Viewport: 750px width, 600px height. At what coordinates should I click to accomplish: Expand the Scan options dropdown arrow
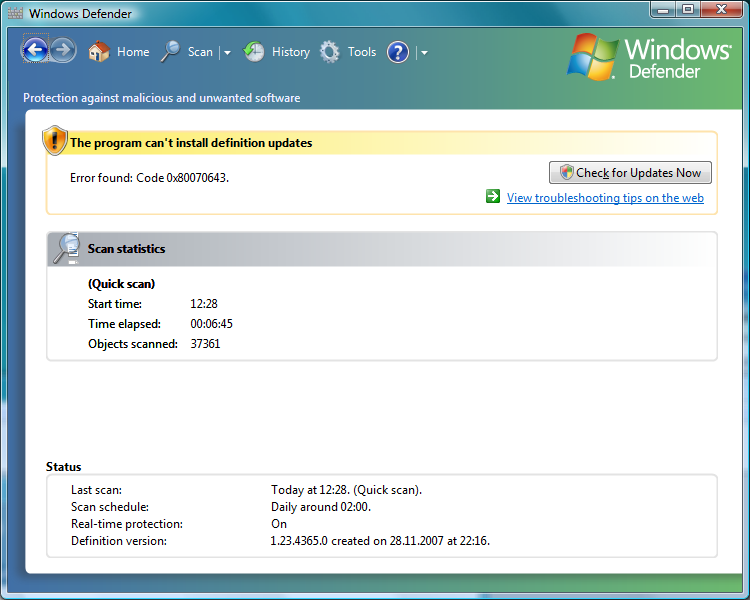coord(227,53)
